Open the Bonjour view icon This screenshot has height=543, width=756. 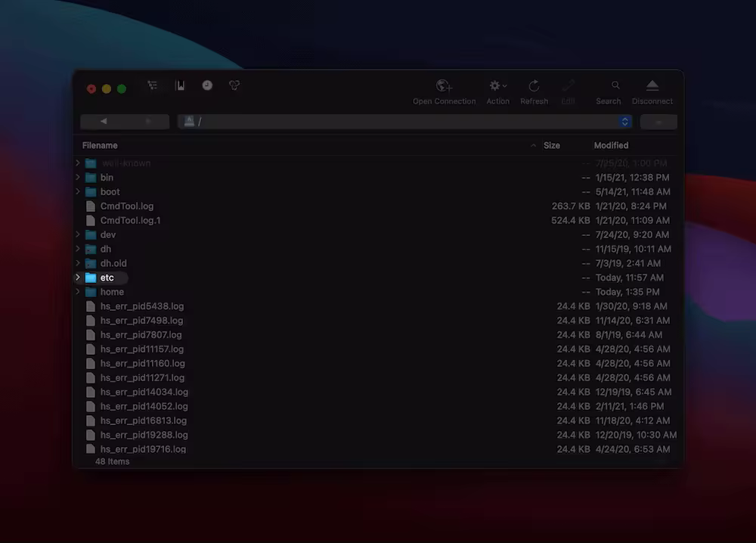(x=234, y=85)
